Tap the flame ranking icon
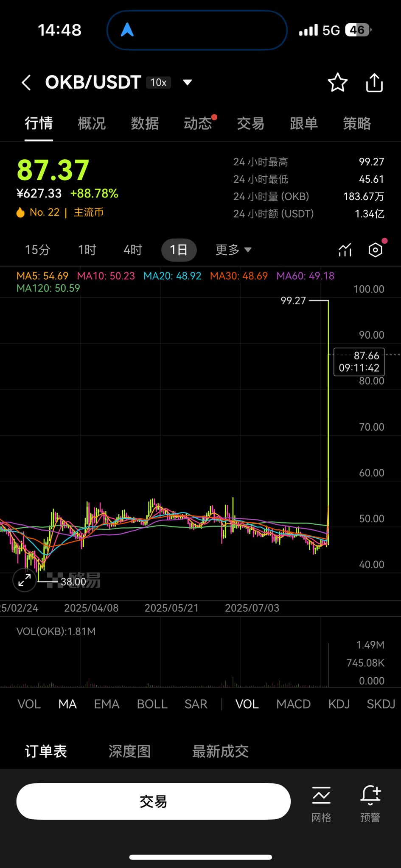 pyautogui.click(x=20, y=212)
